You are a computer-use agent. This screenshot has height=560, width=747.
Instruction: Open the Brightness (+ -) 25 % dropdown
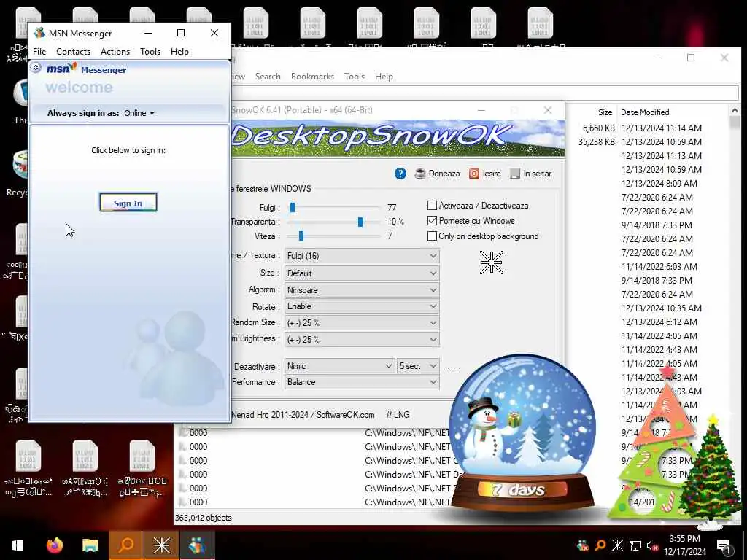tap(362, 340)
